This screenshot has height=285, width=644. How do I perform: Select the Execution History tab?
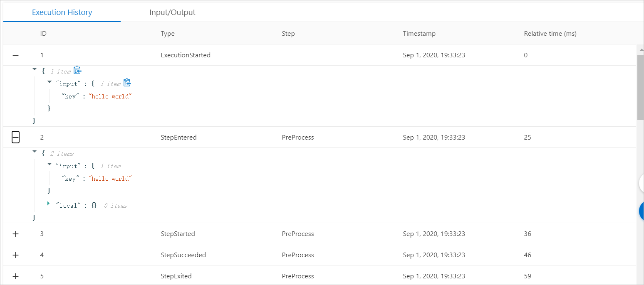point(62,12)
